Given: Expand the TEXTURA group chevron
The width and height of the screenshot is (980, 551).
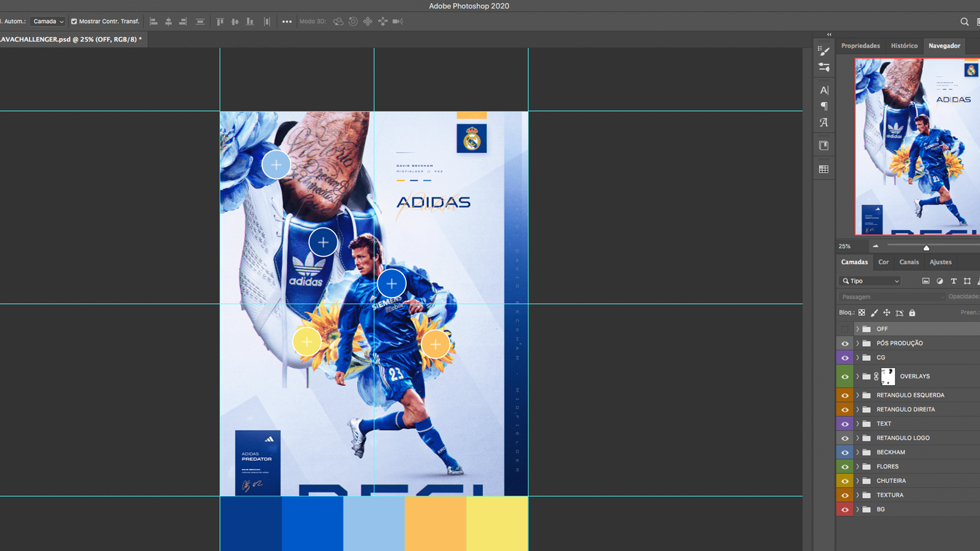Looking at the screenshot, I should 857,495.
